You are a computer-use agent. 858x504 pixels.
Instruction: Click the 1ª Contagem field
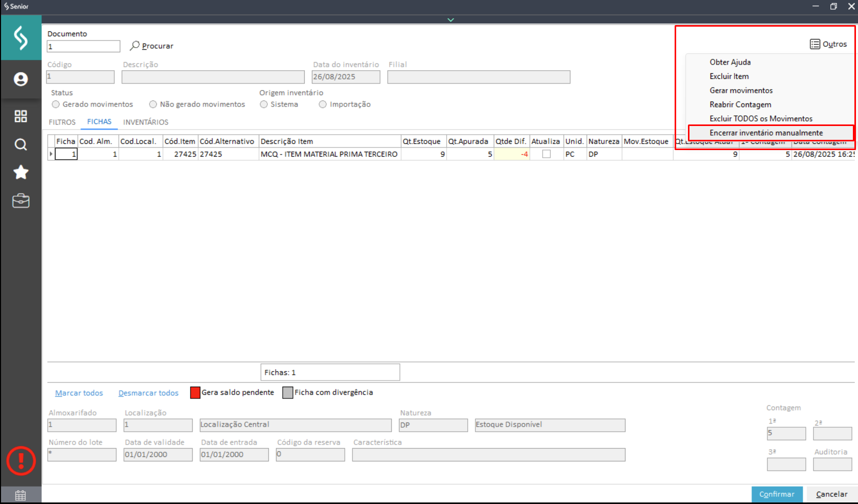(786, 433)
